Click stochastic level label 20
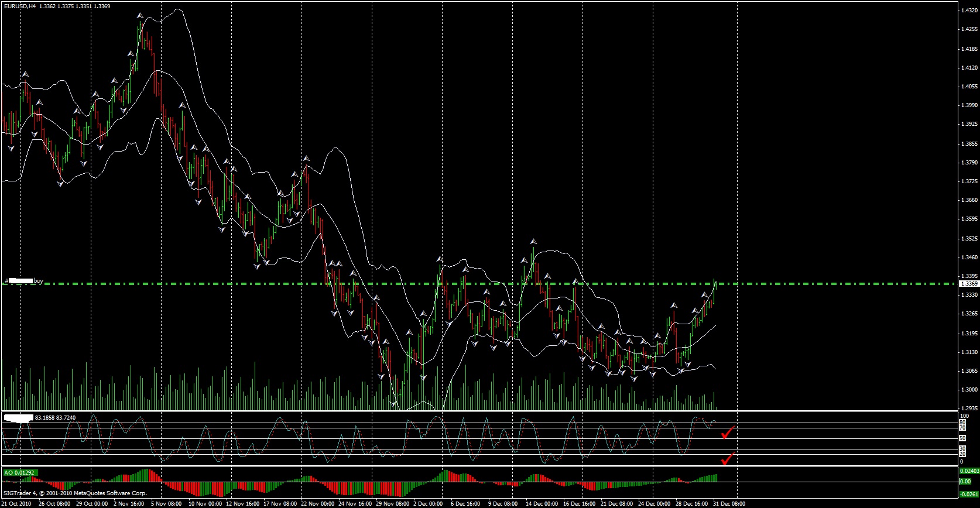980x508 pixels. (964, 454)
